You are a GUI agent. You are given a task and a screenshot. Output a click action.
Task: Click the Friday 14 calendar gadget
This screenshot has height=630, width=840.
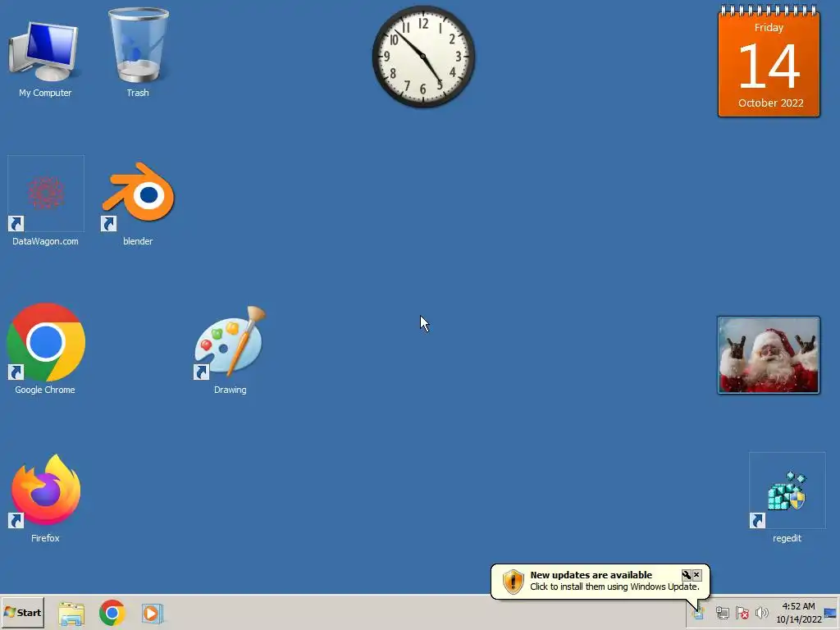click(769, 61)
